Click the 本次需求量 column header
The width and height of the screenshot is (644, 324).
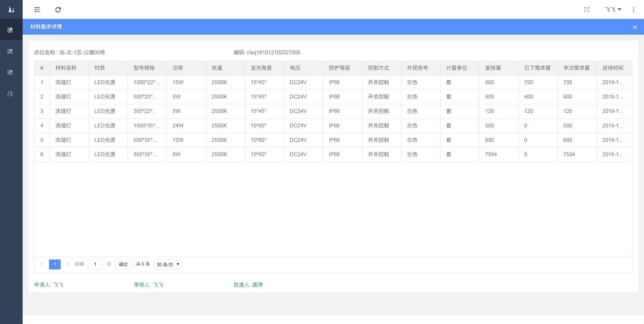tap(577, 68)
